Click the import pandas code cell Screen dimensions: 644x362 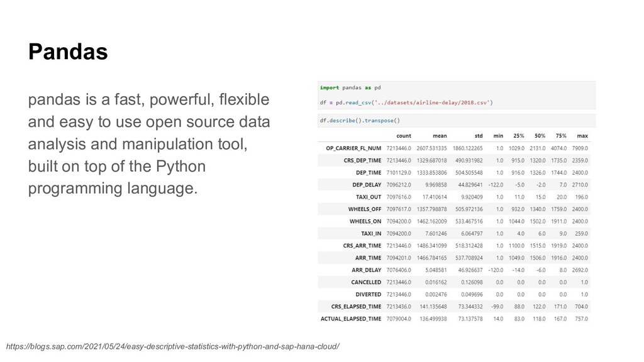[350, 88]
